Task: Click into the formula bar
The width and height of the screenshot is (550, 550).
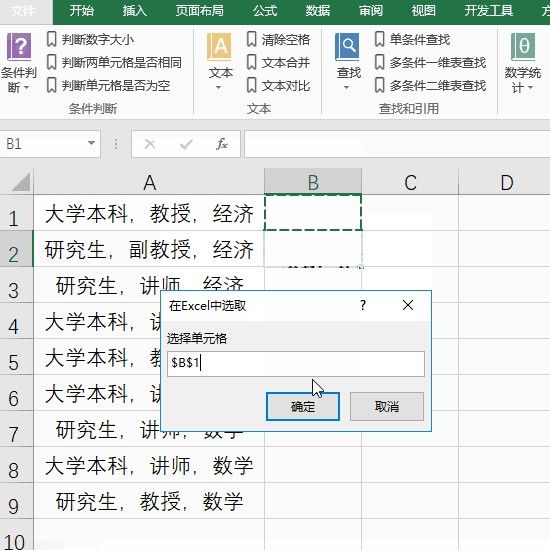Action: (397, 144)
